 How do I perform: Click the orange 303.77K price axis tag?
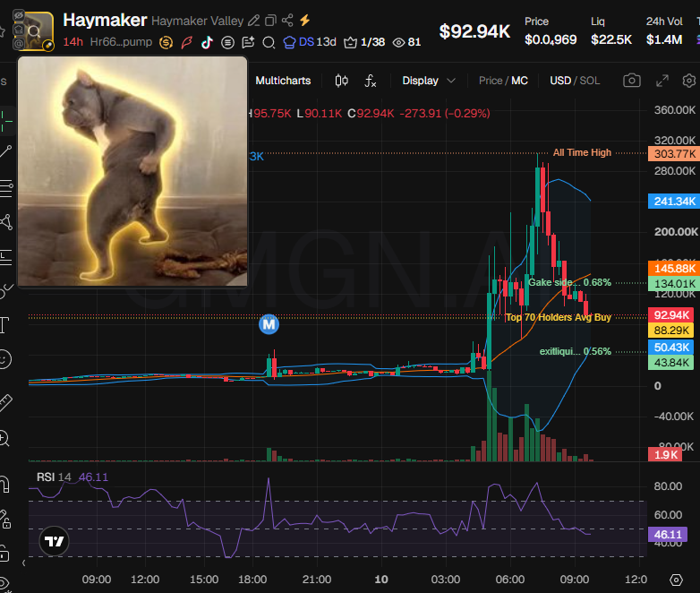(x=675, y=154)
